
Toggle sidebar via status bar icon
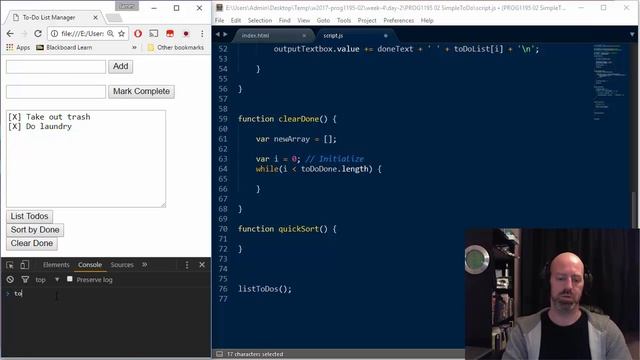(x=219, y=354)
